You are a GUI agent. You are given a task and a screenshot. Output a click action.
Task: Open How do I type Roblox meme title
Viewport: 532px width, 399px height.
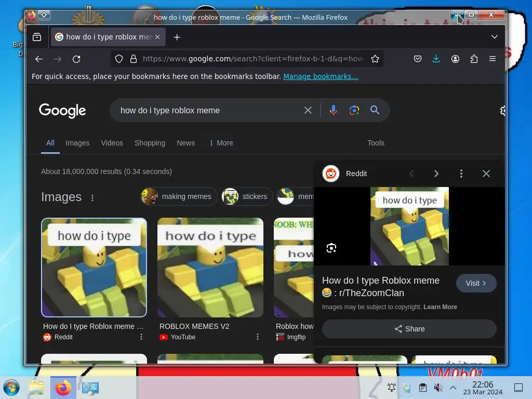pyautogui.click(x=381, y=287)
